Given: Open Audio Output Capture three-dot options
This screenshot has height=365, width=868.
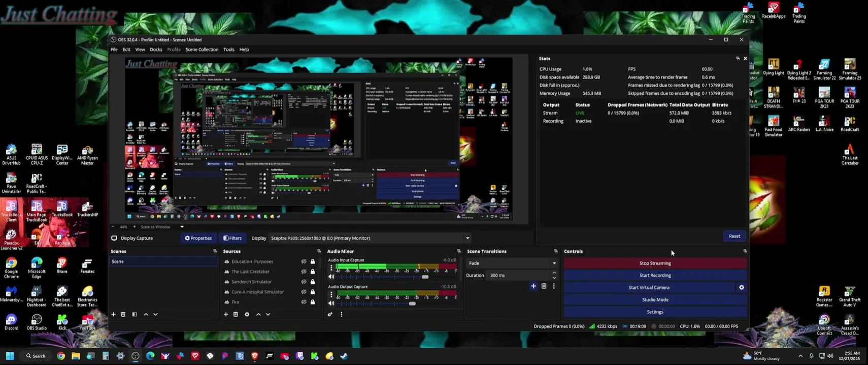Looking at the screenshot, I should click(x=331, y=294).
